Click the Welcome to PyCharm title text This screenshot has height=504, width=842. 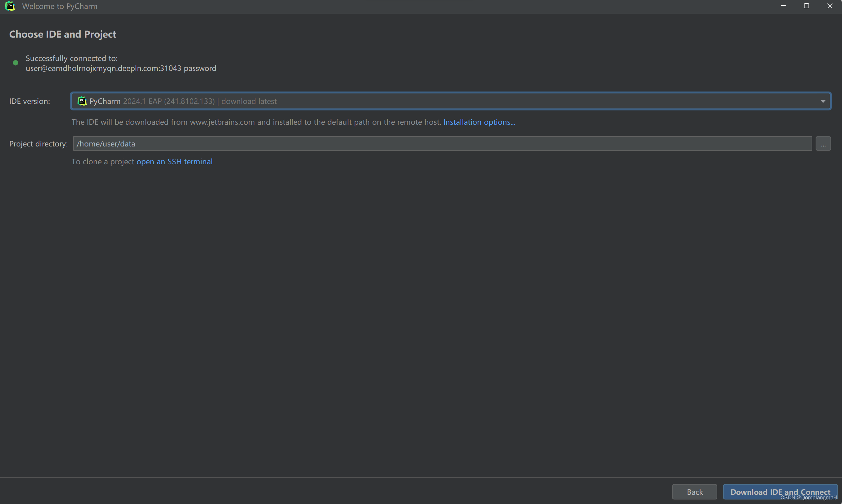60,6
